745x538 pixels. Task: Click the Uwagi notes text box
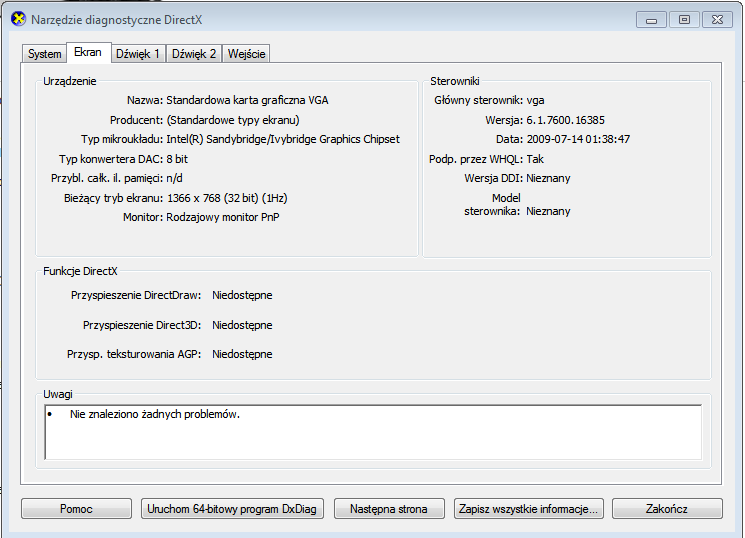tap(373, 432)
